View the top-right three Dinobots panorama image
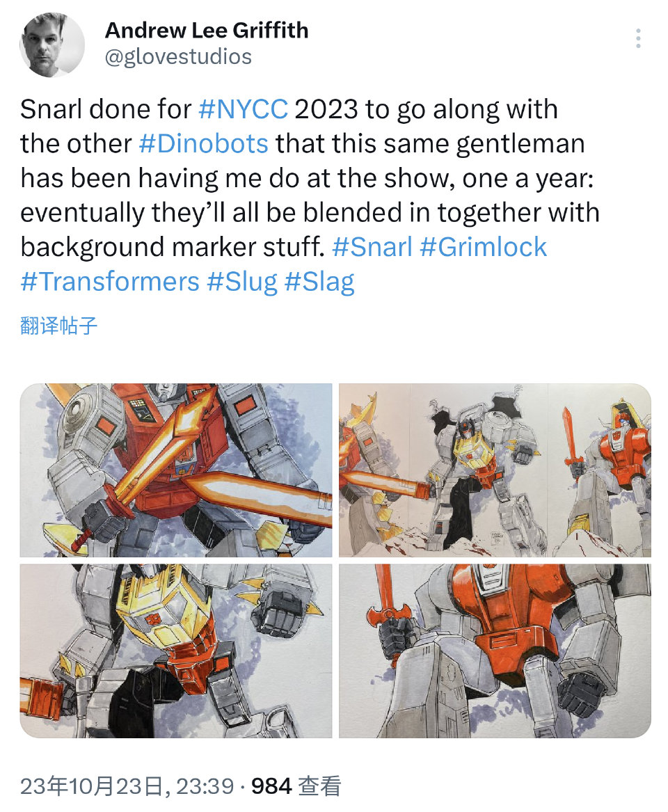The height and width of the screenshot is (812, 668). coord(495,470)
